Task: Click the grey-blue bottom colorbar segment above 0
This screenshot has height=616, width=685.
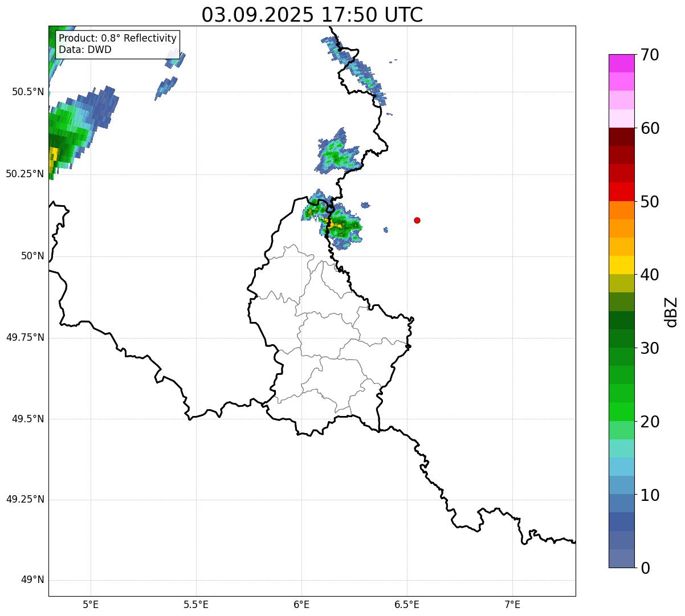Action: 621,558
